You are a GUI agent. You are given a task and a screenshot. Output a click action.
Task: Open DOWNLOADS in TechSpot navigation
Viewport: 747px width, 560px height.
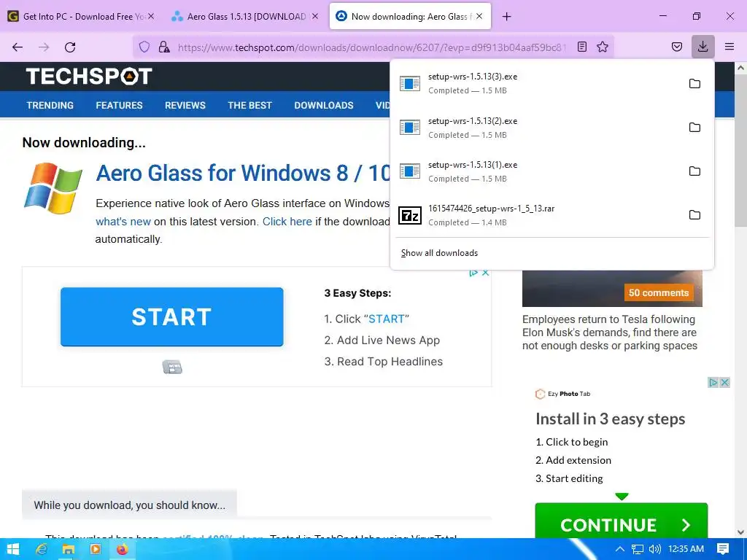click(x=324, y=105)
